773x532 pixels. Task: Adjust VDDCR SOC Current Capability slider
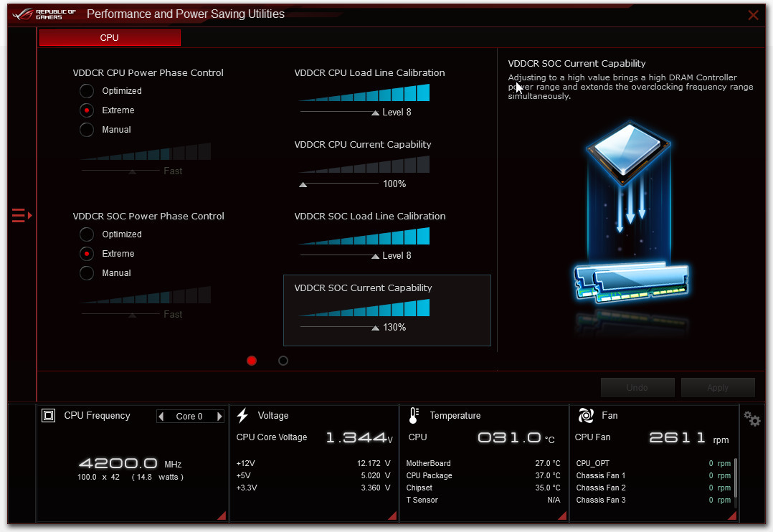[375, 328]
